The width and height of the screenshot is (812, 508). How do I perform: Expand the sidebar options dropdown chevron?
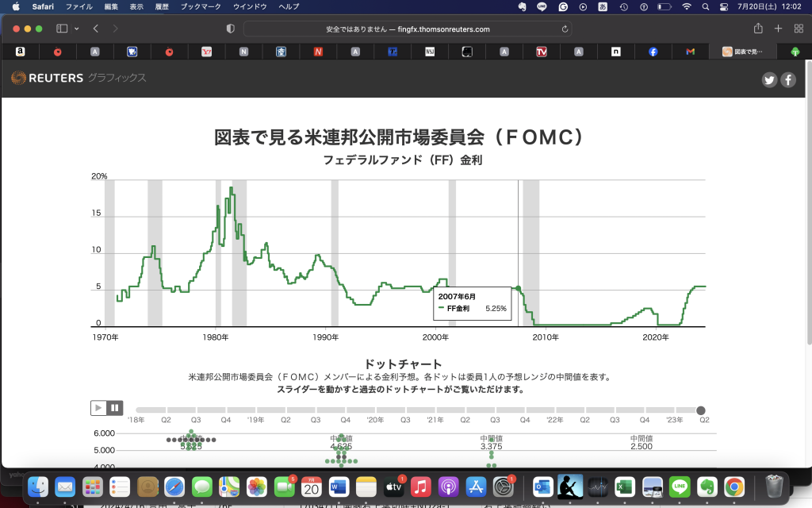(77, 29)
